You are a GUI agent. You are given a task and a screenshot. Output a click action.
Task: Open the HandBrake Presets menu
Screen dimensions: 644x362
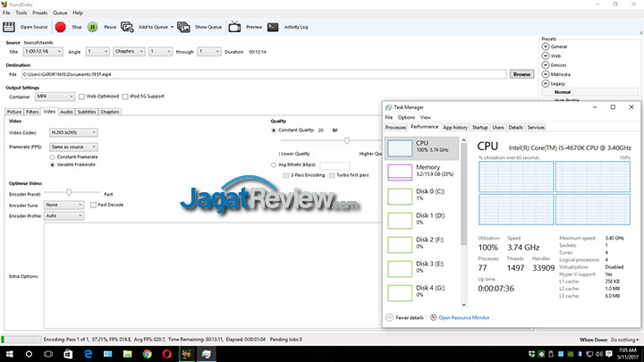[x=40, y=13]
